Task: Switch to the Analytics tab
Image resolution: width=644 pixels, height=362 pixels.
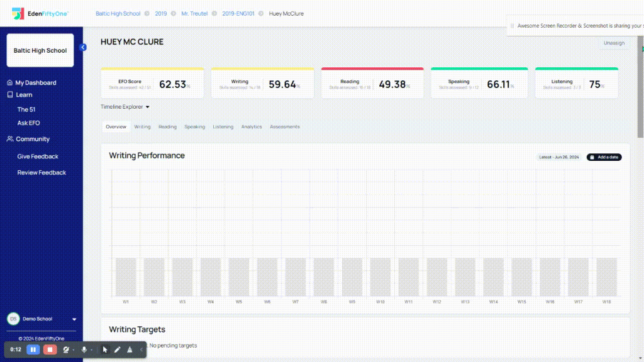Action: [252, 127]
